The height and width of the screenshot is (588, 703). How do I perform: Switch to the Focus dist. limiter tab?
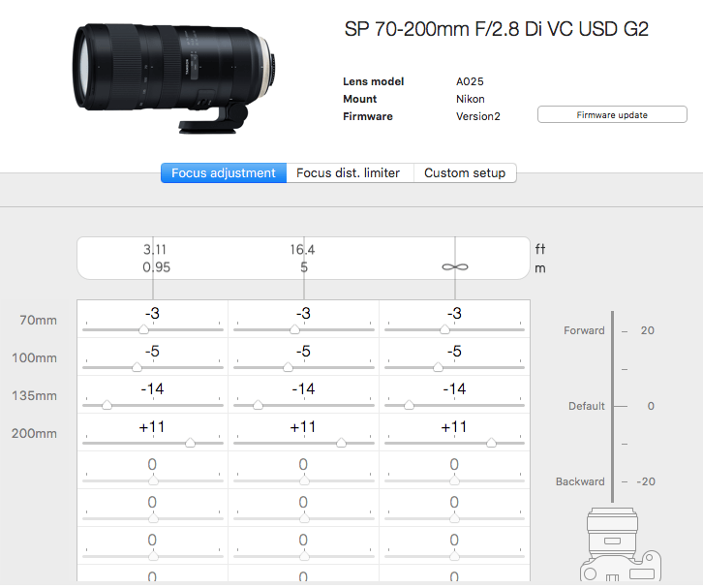click(348, 173)
